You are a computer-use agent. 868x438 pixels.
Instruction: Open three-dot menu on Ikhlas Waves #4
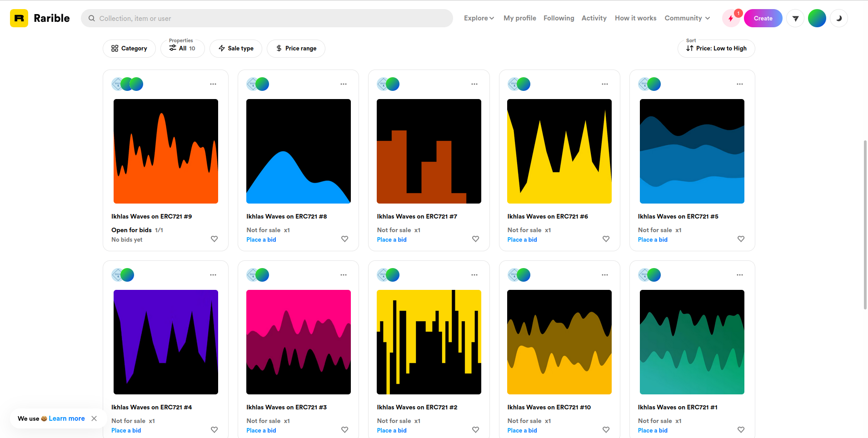pos(213,275)
